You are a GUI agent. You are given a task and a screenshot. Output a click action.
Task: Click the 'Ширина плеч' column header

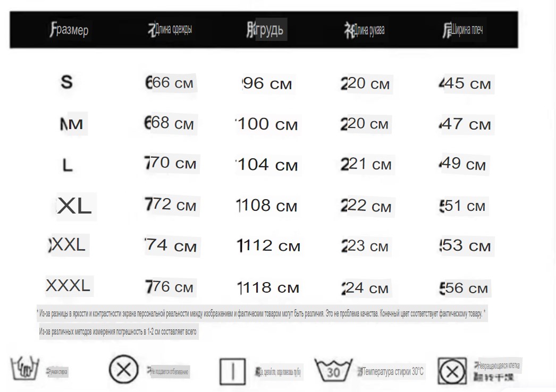(467, 30)
